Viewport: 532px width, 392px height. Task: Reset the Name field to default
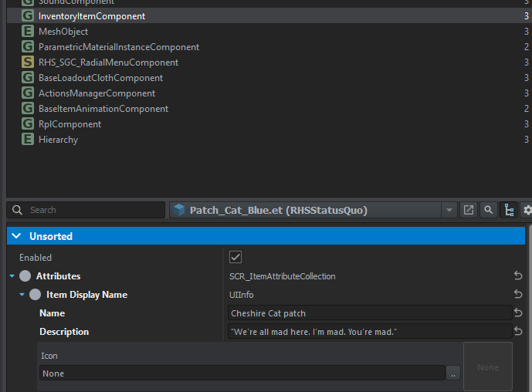click(518, 313)
